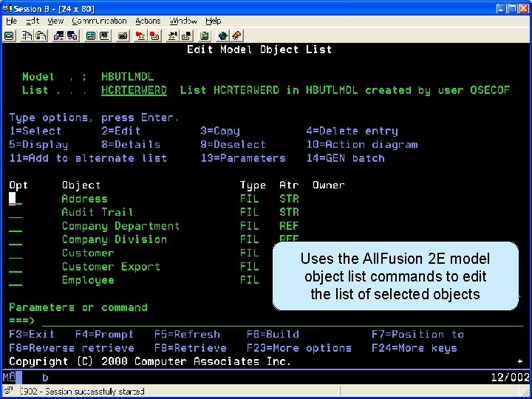The image size is (532, 399).
Task: Click the Opt field for Audit Trail
Action: (x=16, y=212)
